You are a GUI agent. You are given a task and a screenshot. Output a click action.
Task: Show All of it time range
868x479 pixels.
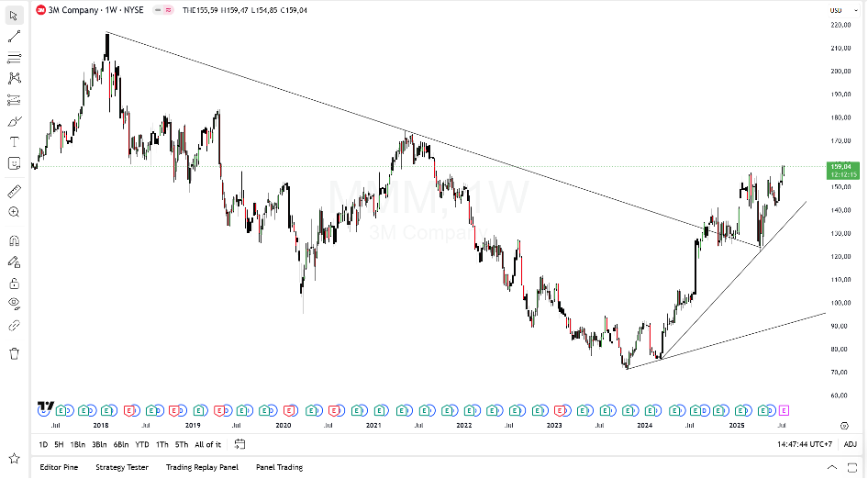click(207, 444)
